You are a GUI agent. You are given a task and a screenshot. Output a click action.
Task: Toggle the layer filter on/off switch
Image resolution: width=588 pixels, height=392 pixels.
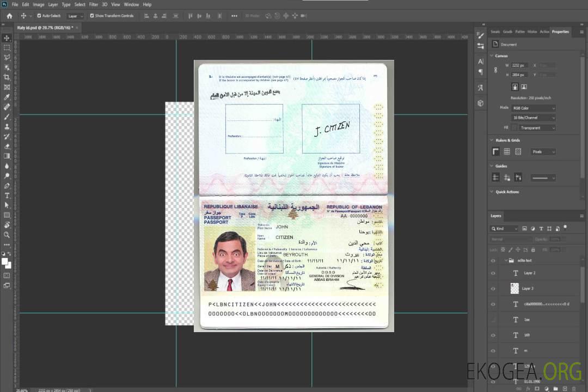[565, 227]
